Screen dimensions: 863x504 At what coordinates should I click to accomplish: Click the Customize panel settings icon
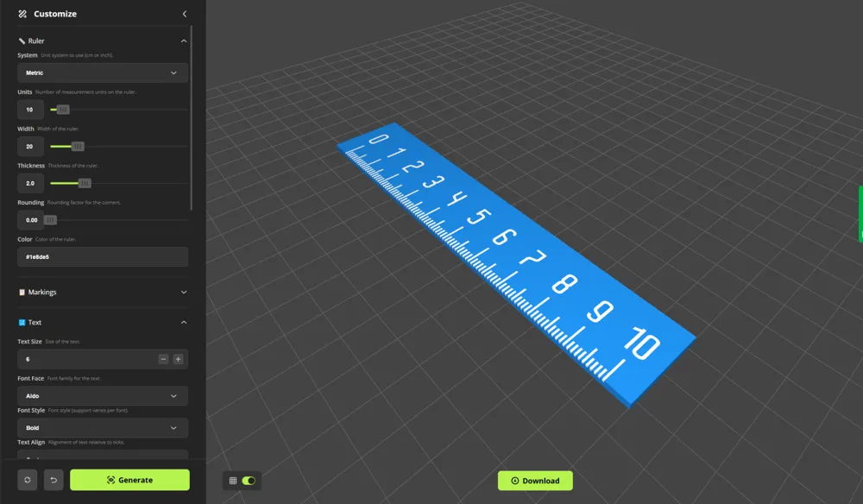pos(22,13)
